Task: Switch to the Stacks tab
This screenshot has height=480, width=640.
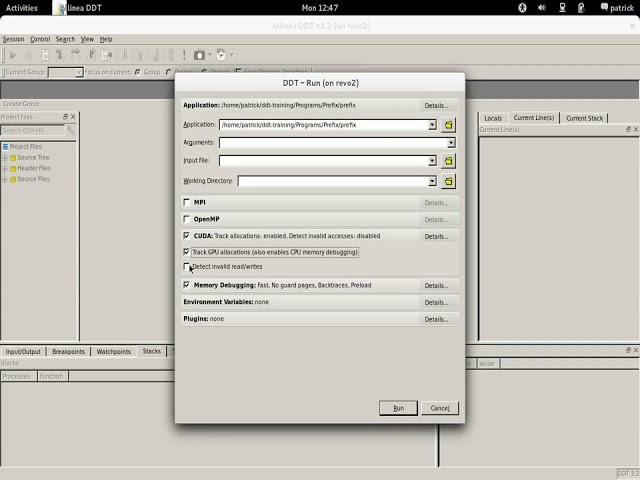Action: (x=151, y=351)
